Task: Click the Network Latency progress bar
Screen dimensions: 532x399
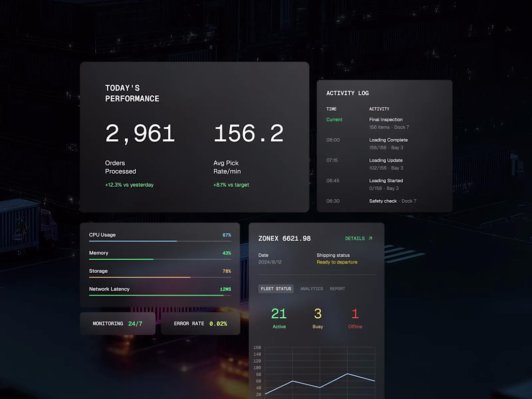Action: click(x=160, y=295)
